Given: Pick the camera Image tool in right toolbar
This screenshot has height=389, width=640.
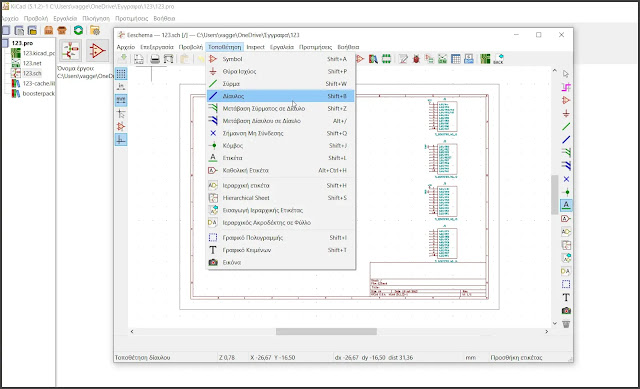Looking at the screenshot, I should point(566,311).
